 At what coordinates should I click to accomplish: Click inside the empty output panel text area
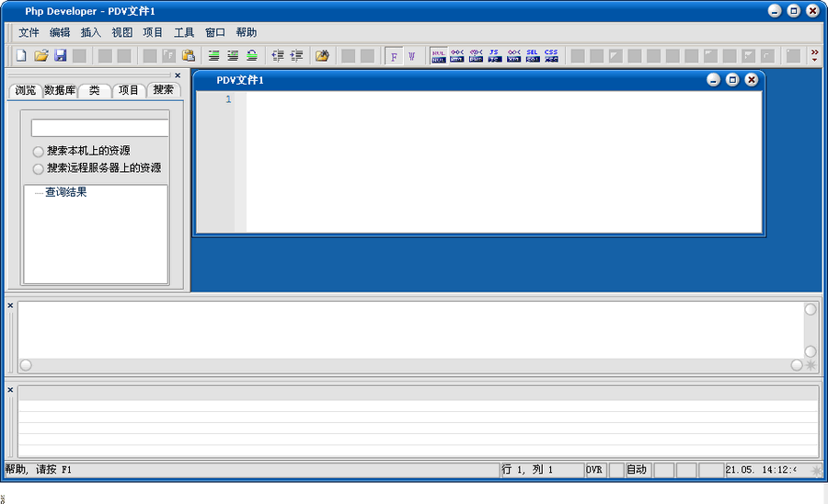(x=411, y=330)
